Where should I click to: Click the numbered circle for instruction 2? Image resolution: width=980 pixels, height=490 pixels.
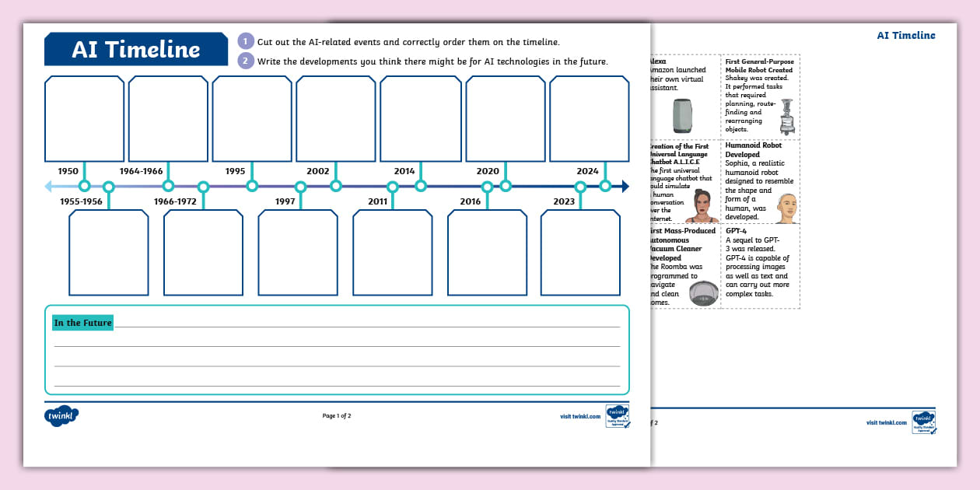point(245,59)
